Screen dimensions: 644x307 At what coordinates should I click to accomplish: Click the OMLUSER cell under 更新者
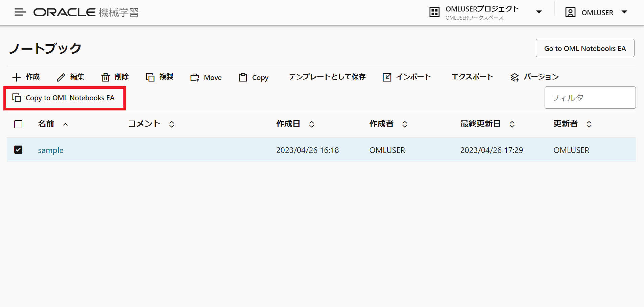(x=571, y=150)
